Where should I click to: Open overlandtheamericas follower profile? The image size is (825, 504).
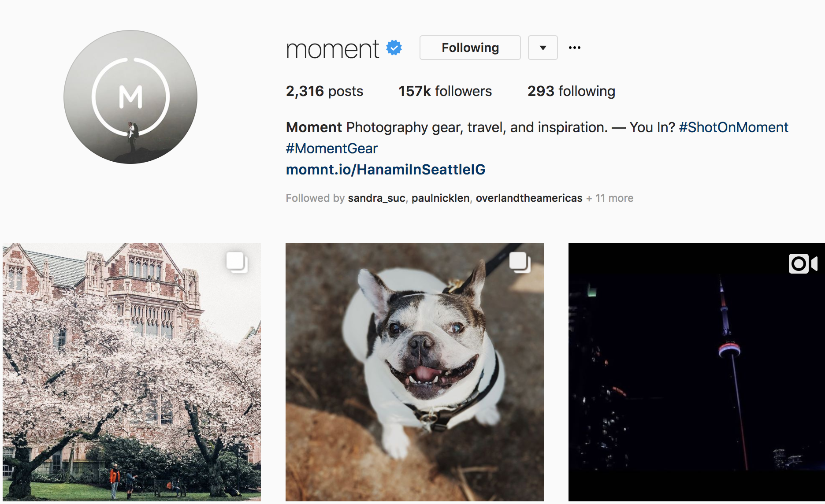(x=529, y=198)
